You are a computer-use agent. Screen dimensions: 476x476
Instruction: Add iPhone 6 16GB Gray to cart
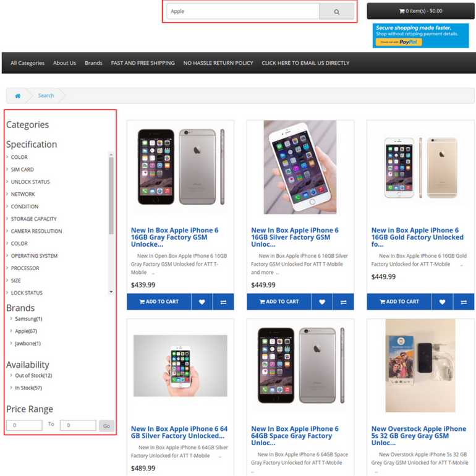159,302
